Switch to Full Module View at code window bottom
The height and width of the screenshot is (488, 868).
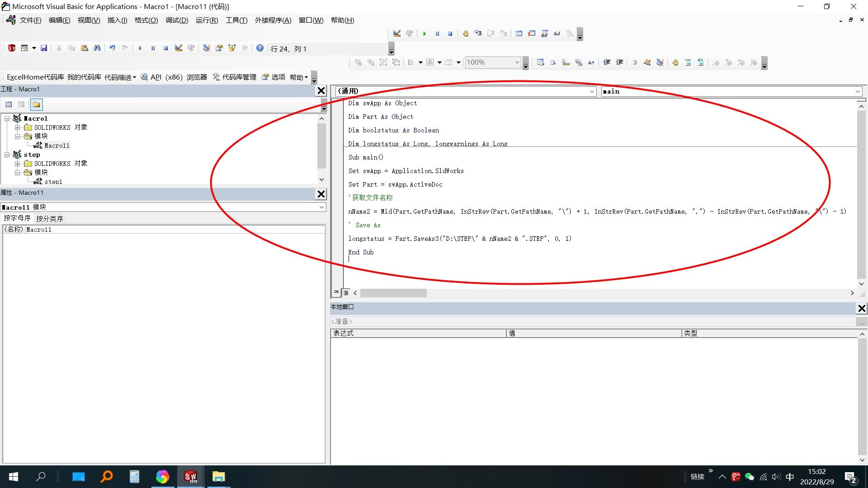(346, 292)
